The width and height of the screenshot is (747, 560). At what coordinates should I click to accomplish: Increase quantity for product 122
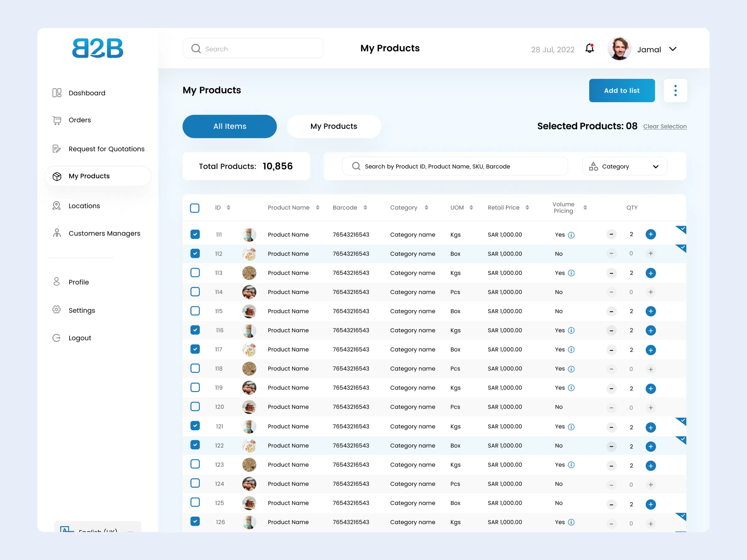click(x=651, y=446)
